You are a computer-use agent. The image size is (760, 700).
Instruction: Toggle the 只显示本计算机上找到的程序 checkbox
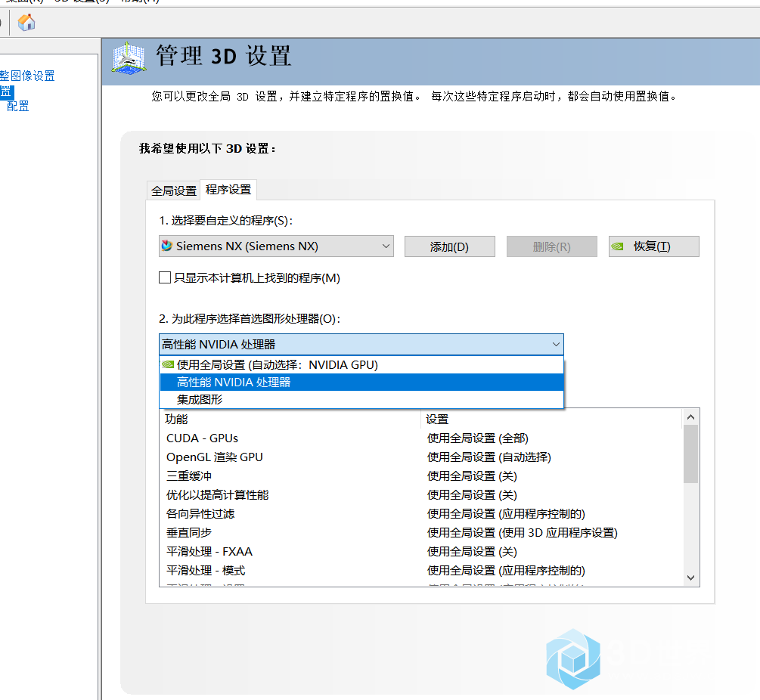pos(165,277)
